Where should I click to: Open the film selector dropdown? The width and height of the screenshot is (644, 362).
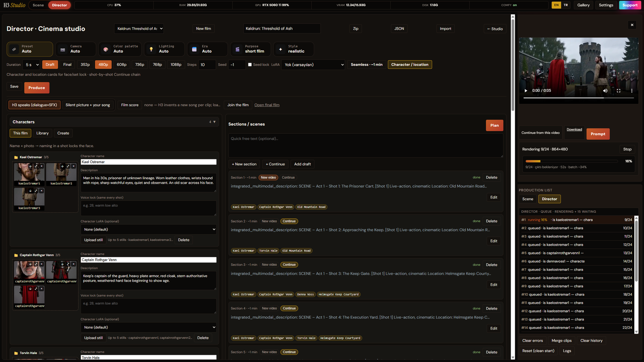(139, 29)
